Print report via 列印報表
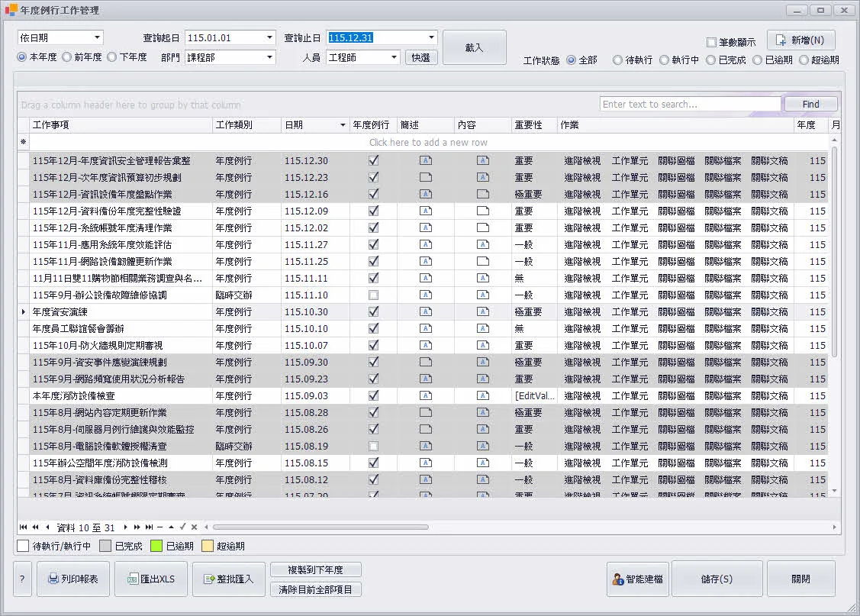The height and width of the screenshot is (616, 860). pyautogui.click(x=73, y=579)
